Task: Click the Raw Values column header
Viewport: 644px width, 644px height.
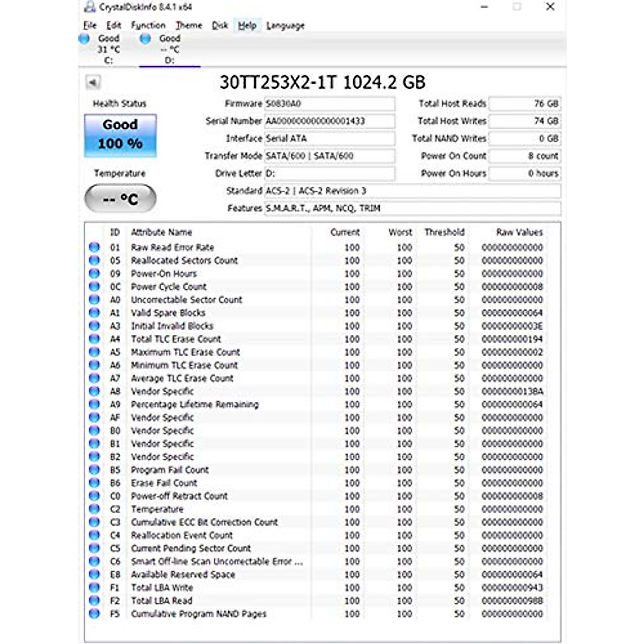Action: 519,232
